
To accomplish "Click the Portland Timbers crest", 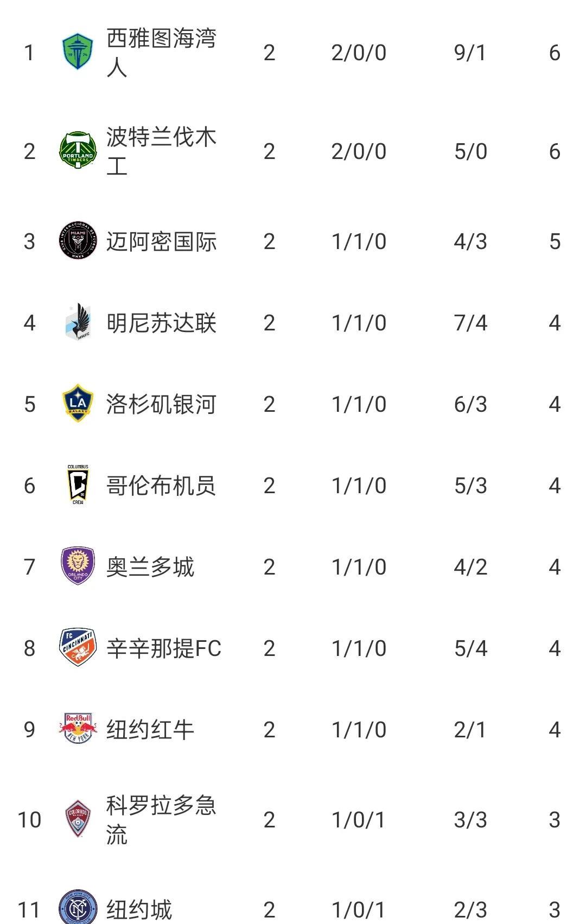I will click(78, 151).
